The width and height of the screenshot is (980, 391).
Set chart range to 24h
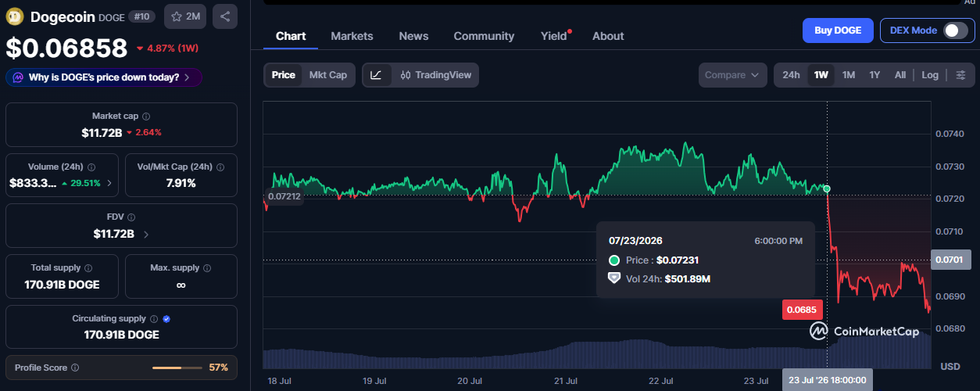pyautogui.click(x=791, y=75)
